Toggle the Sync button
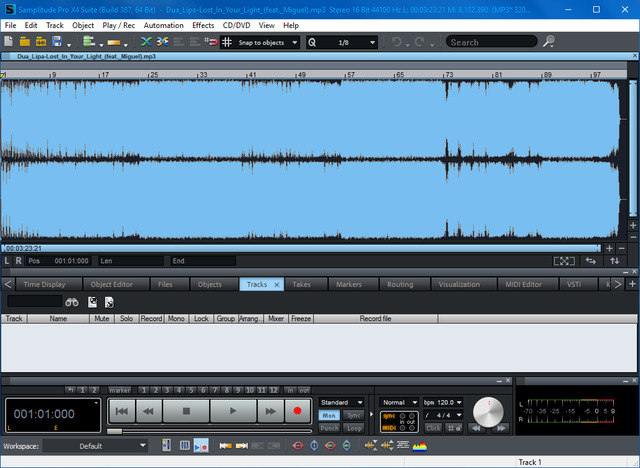 (x=354, y=415)
